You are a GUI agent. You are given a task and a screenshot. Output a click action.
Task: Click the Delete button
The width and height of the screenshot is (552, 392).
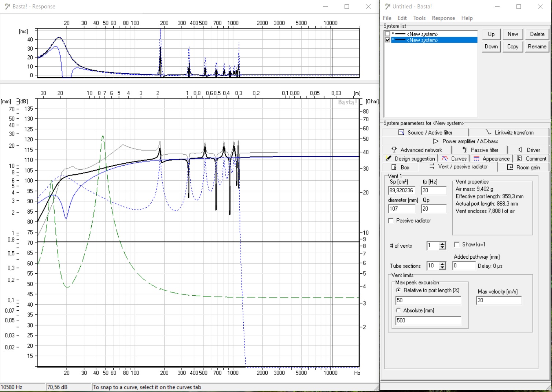(537, 34)
